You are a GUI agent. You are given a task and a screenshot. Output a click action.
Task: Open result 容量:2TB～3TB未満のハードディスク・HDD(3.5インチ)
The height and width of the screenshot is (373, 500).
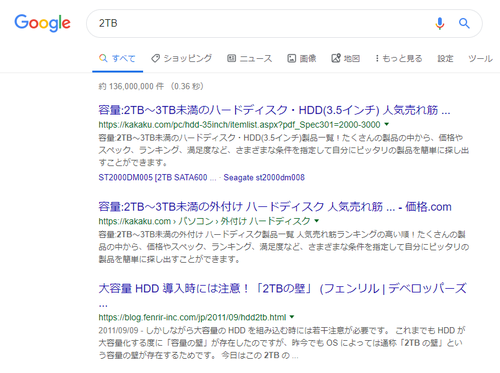click(274, 110)
